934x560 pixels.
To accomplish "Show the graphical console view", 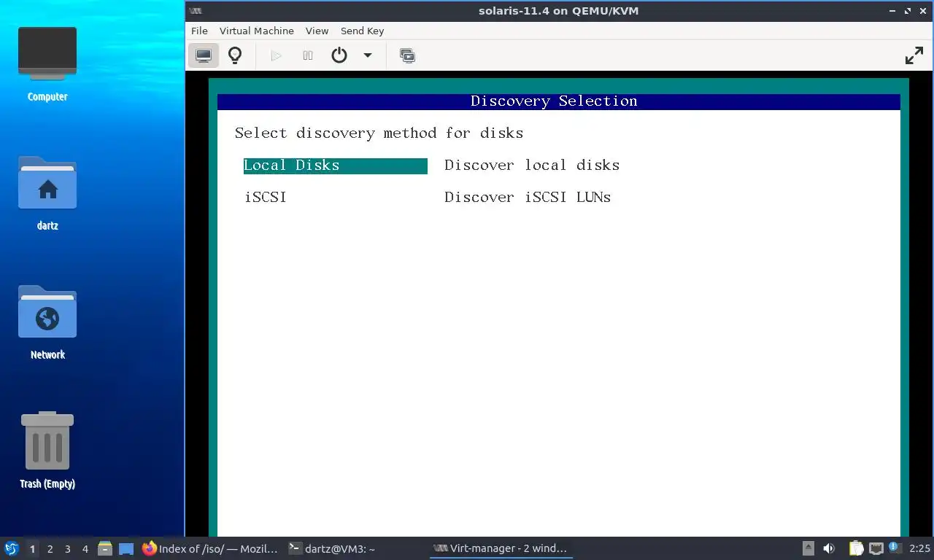I will coord(204,55).
